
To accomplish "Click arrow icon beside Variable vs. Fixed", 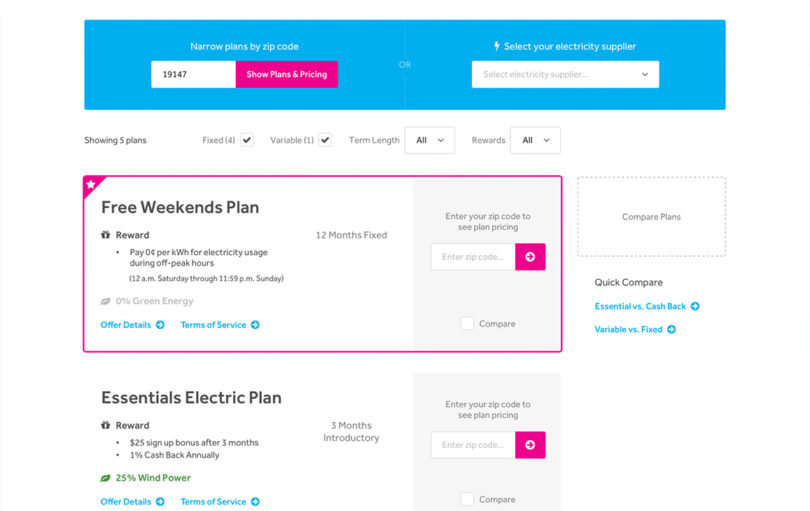I will 672,330.
